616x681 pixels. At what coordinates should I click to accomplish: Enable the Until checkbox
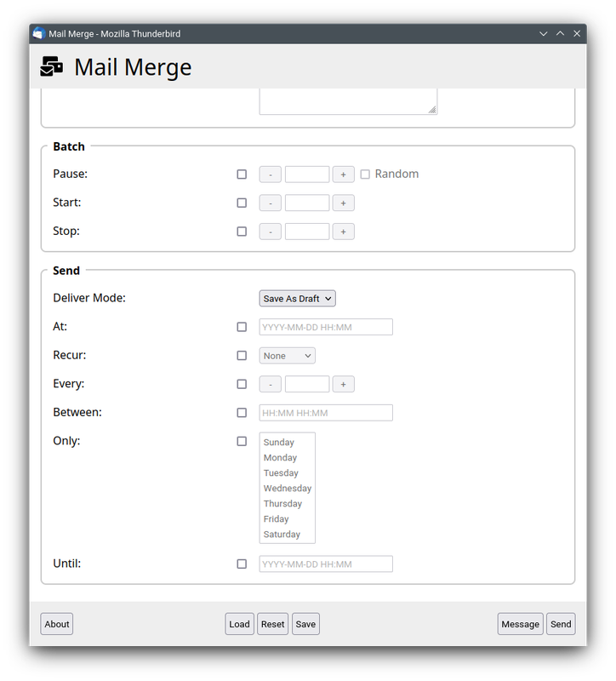(x=242, y=564)
